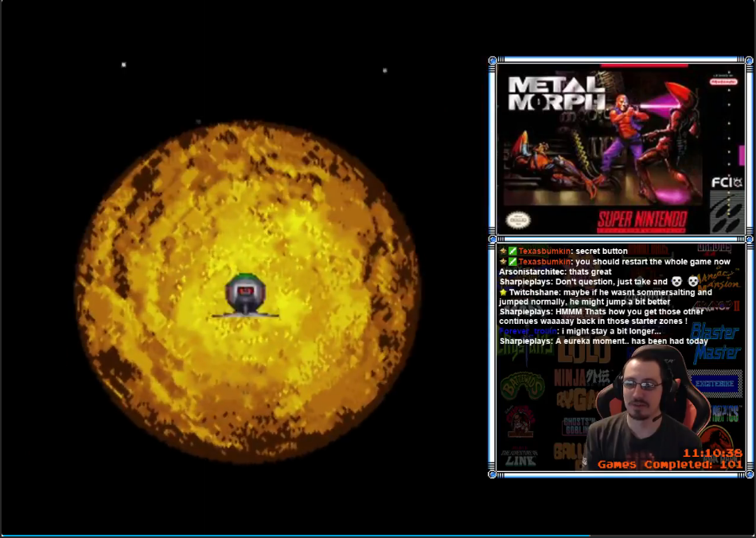
Task: Click the Arsonistarchitec username in chat
Action: click(532, 272)
